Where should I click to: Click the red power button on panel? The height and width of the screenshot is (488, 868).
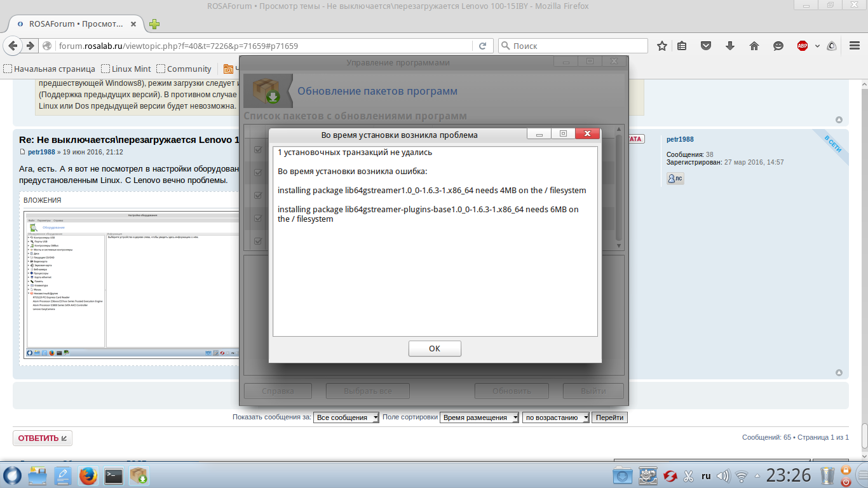(x=846, y=482)
